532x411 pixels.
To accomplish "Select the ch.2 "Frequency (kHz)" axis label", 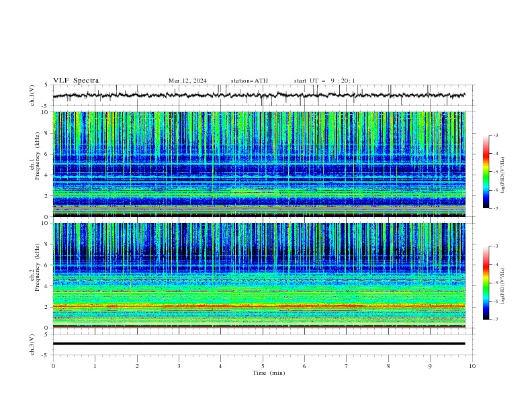I will click(x=38, y=267).
